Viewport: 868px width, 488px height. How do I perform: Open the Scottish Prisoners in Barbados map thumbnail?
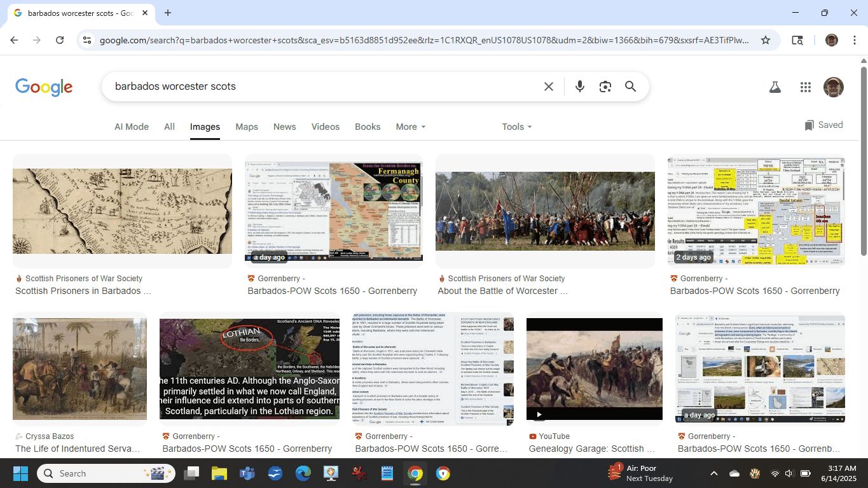pos(122,211)
